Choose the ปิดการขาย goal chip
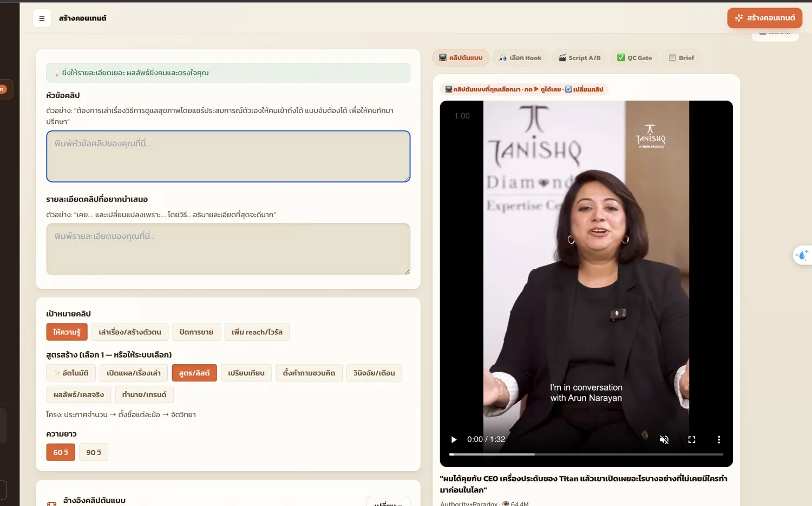Image resolution: width=812 pixels, height=506 pixels. point(197,332)
